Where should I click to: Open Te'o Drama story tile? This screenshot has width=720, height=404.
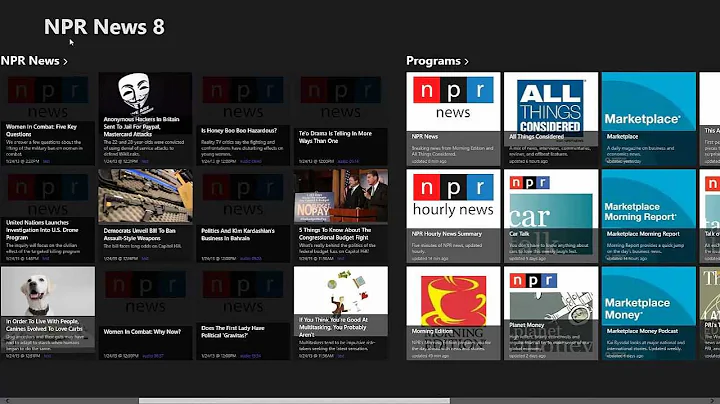click(x=341, y=118)
